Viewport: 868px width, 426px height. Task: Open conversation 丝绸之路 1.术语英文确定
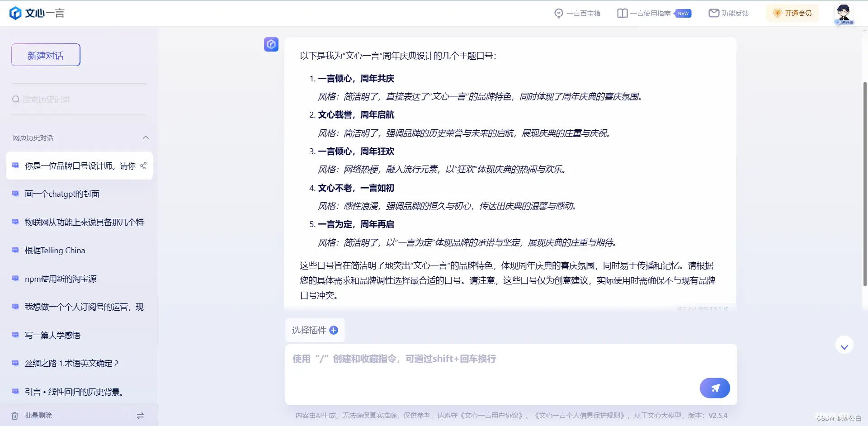[80, 364]
